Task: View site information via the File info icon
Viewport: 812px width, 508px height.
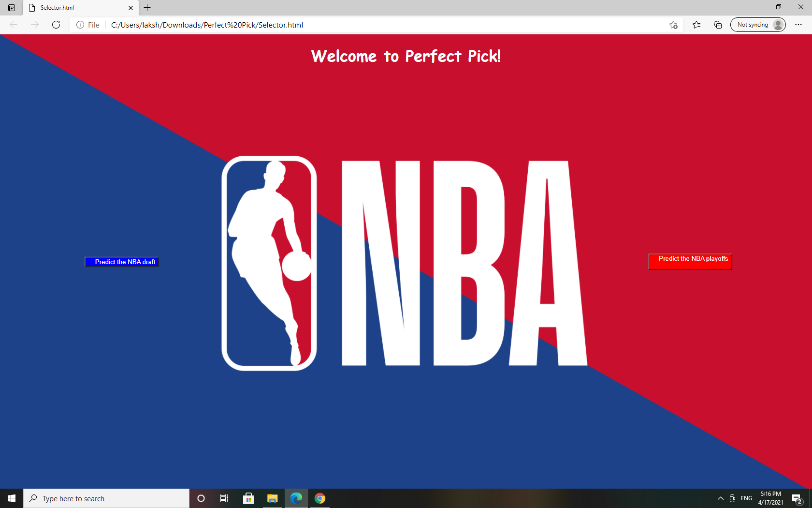Action: point(88,25)
